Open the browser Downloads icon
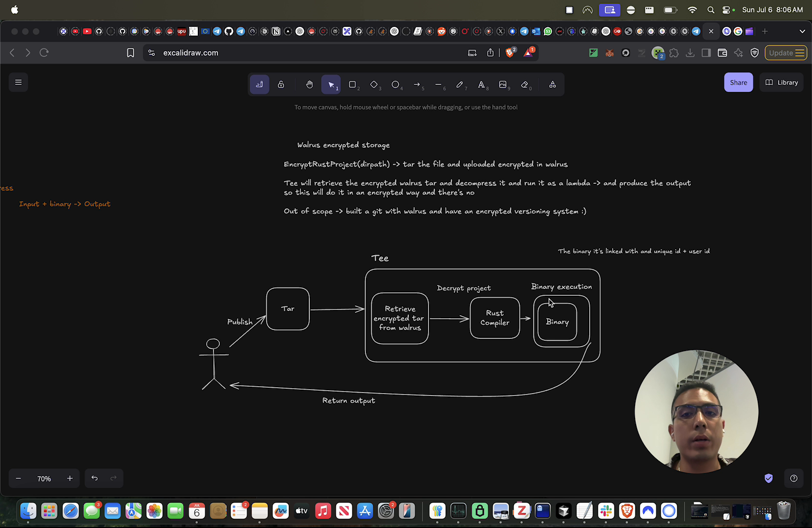Viewport: 812px width, 528px height. (690, 53)
